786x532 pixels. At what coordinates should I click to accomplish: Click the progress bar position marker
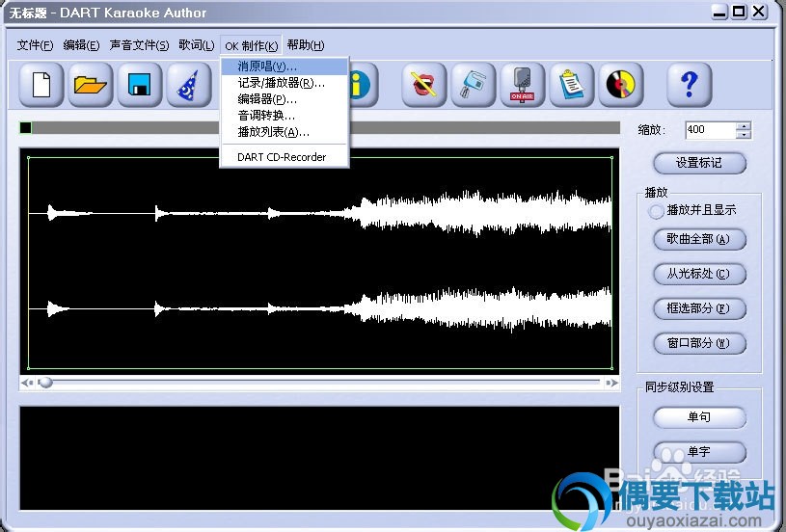click(26, 128)
